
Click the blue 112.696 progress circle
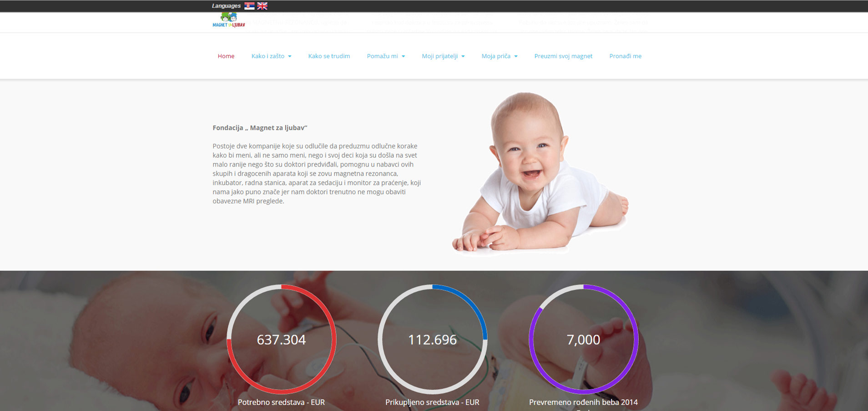[433, 340]
